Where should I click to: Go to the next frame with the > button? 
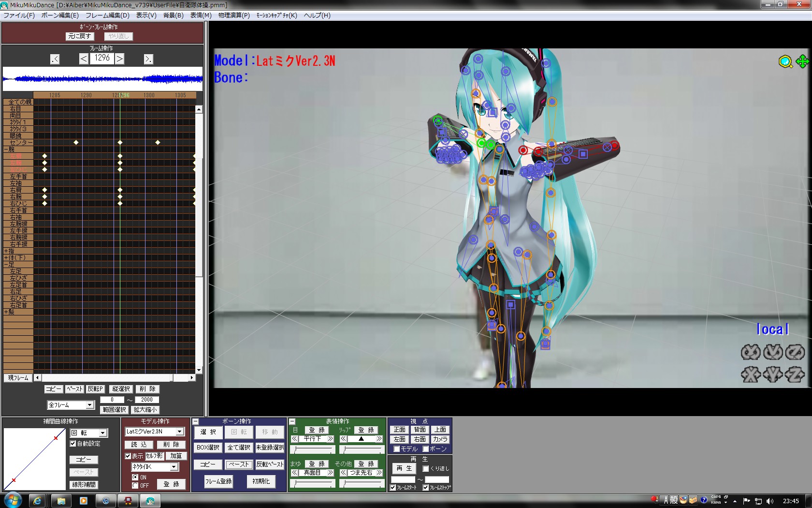(x=119, y=59)
